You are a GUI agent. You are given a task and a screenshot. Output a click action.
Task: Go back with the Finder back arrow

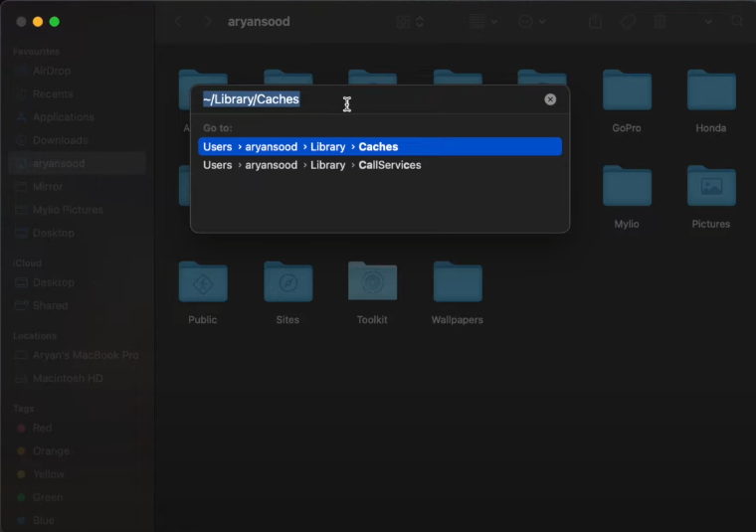click(178, 21)
